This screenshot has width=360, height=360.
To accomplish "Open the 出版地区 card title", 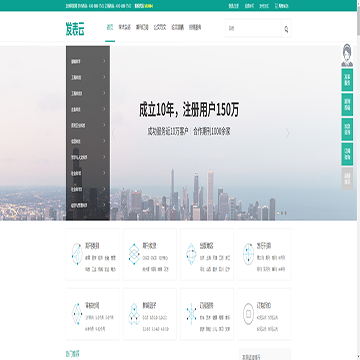I will [x=207, y=246].
